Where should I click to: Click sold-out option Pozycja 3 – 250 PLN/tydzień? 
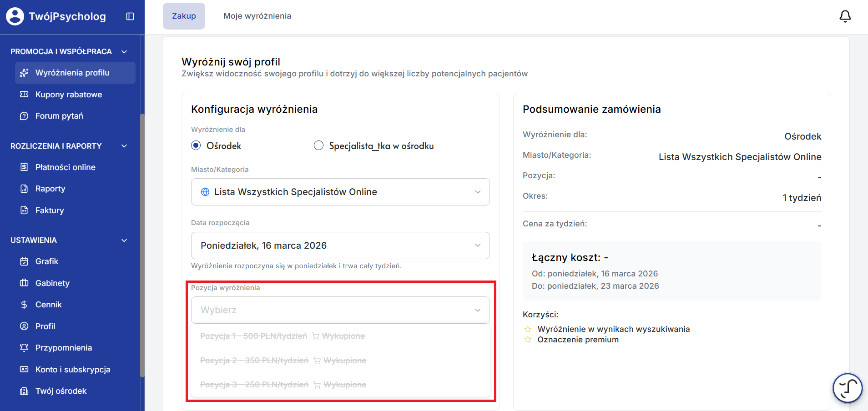click(340, 385)
